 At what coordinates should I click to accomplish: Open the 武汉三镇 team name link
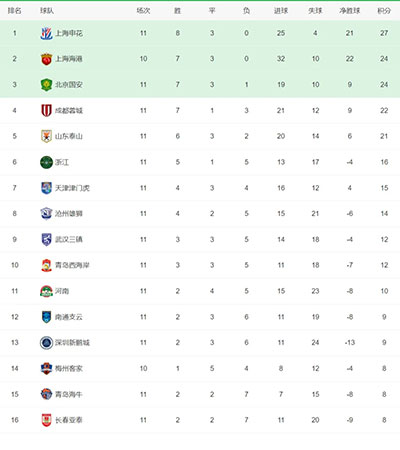click(69, 239)
